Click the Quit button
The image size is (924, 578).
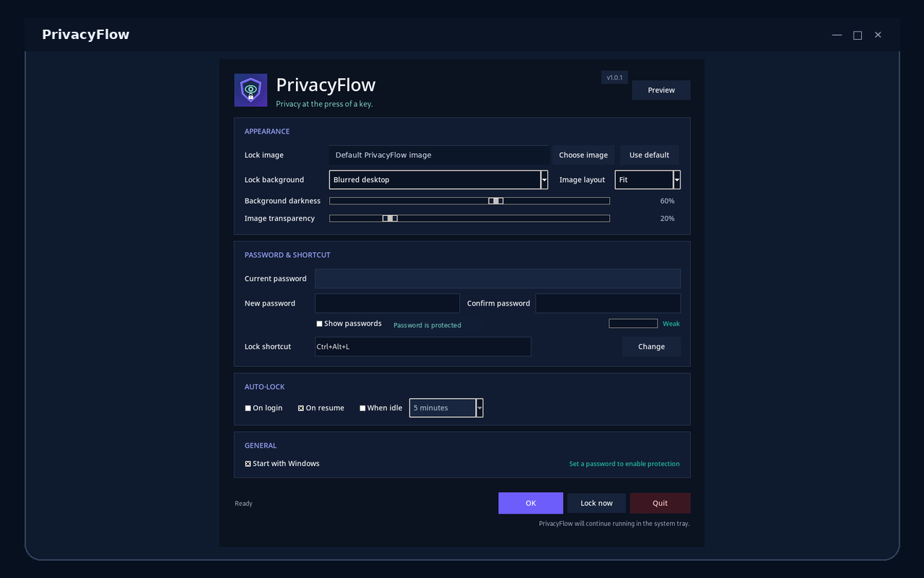(660, 504)
